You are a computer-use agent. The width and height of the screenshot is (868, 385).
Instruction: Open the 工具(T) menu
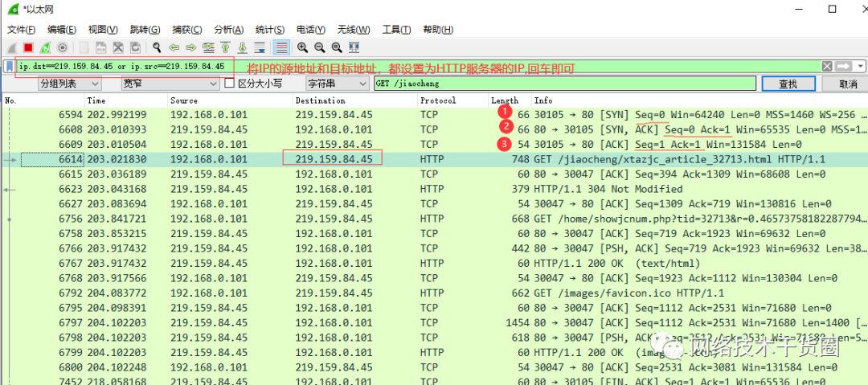pyautogui.click(x=396, y=30)
